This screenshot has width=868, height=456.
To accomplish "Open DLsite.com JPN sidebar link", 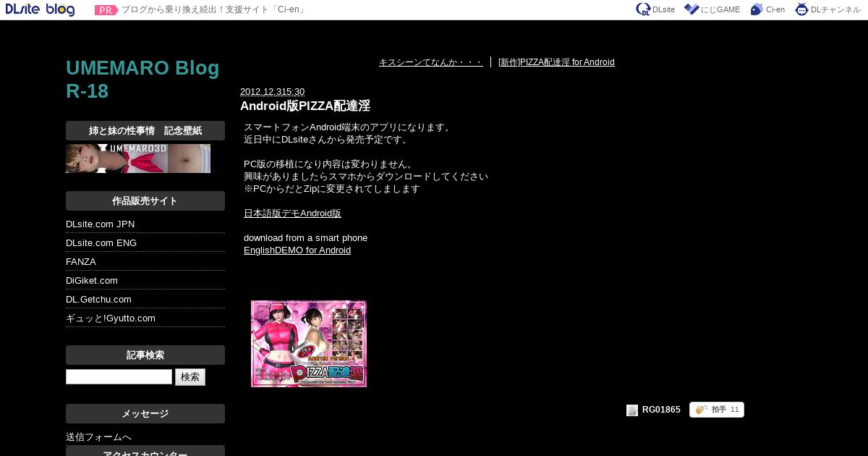I will tap(100, 224).
